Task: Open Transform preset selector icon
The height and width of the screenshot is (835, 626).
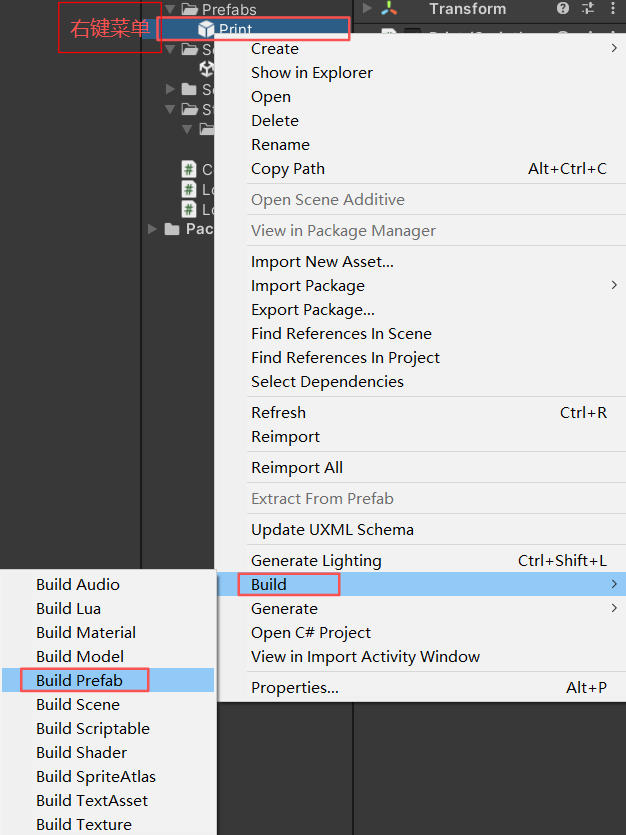Action: [x=588, y=9]
